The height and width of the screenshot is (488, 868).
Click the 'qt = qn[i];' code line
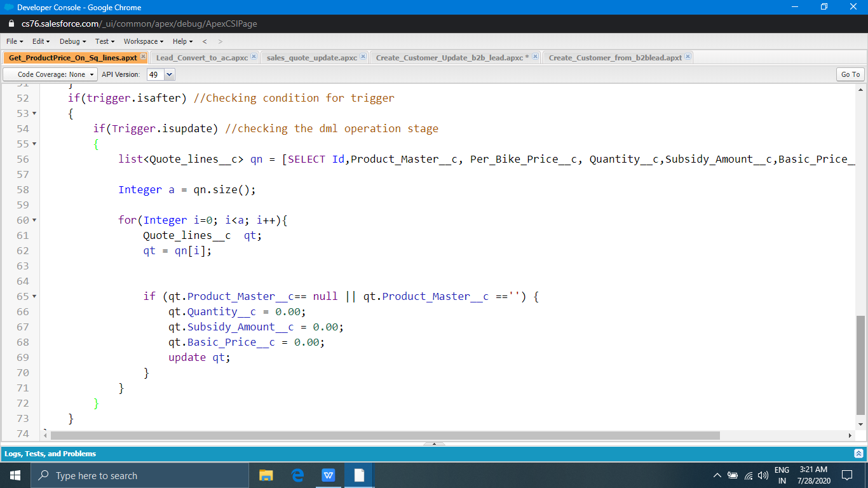point(177,251)
